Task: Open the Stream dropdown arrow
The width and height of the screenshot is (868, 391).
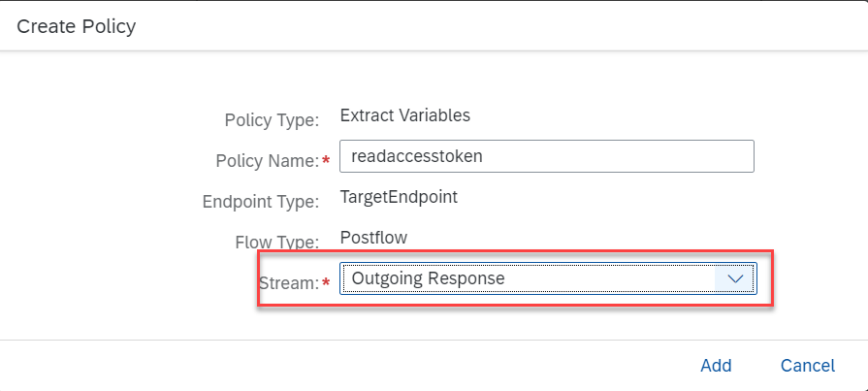Action: tap(735, 279)
